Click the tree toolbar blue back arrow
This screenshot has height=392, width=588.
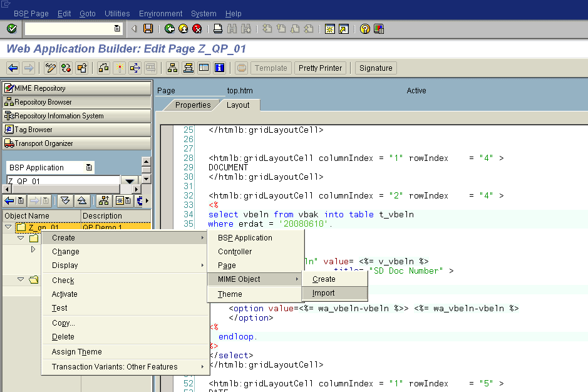(x=9, y=200)
